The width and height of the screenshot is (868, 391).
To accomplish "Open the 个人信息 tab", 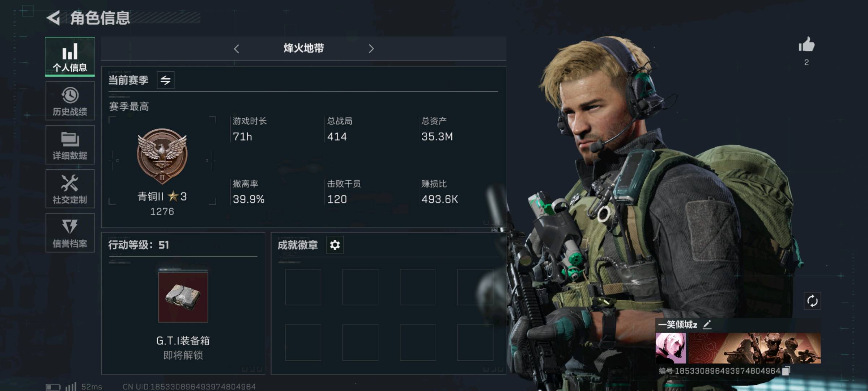I will [x=70, y=57].
